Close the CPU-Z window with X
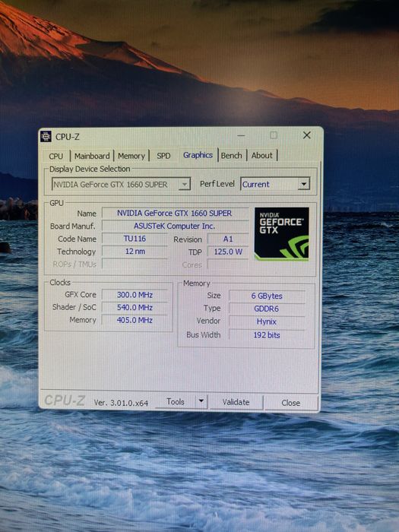This screenshot has width=399, height=532. tap(307, 135)
